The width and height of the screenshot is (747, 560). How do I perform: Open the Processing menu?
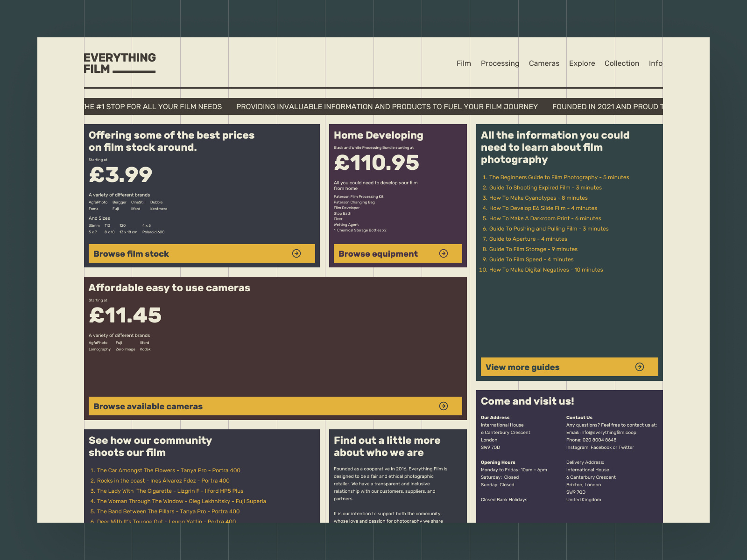click(500, 63)
